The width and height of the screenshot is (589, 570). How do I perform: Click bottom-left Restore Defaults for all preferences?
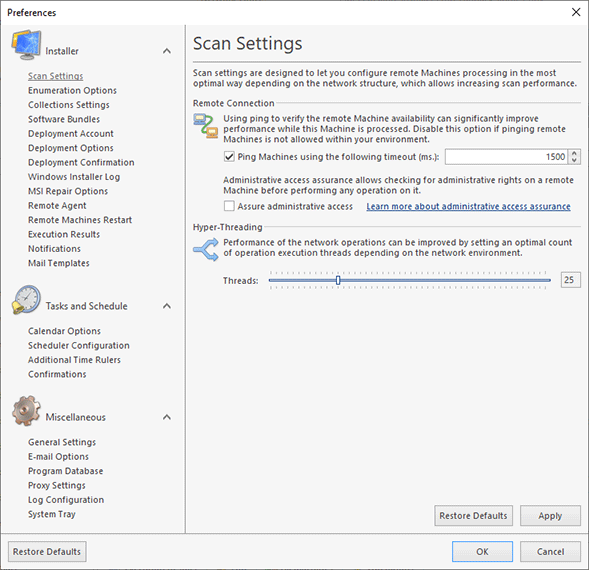(47, 552)
